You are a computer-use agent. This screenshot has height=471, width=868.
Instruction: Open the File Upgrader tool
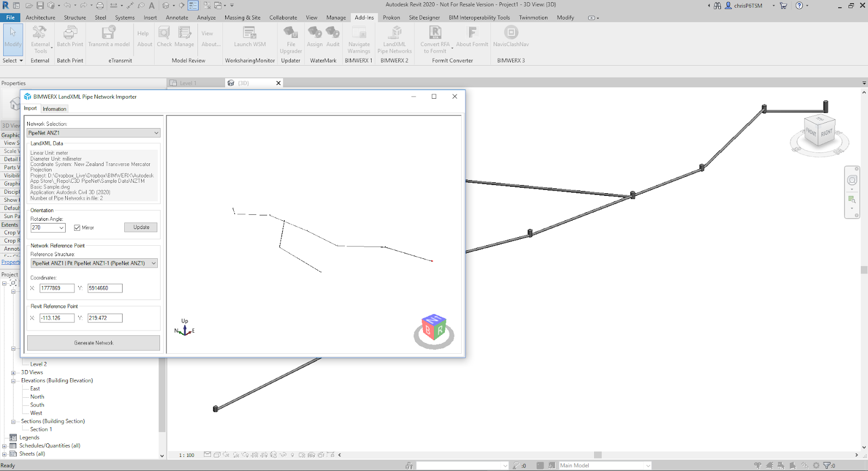[x=291, y=40]
